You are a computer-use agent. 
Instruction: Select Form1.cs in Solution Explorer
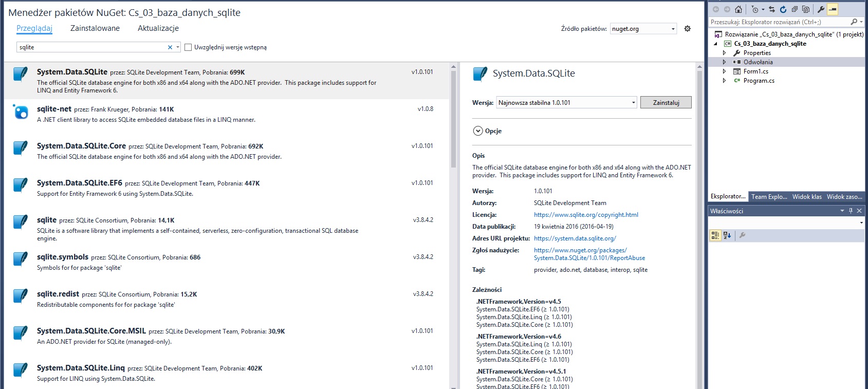755,71
